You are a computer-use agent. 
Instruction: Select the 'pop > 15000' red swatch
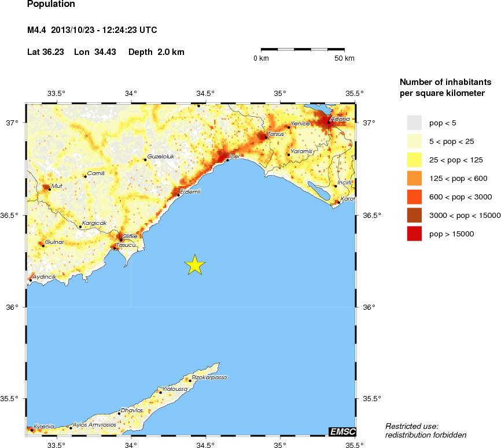tap(414, 234)
